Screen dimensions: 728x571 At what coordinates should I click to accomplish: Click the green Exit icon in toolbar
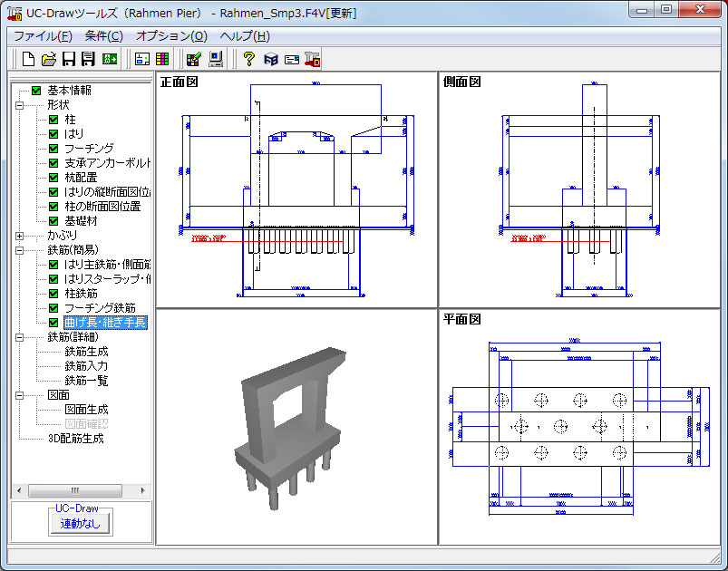(110, 60)
